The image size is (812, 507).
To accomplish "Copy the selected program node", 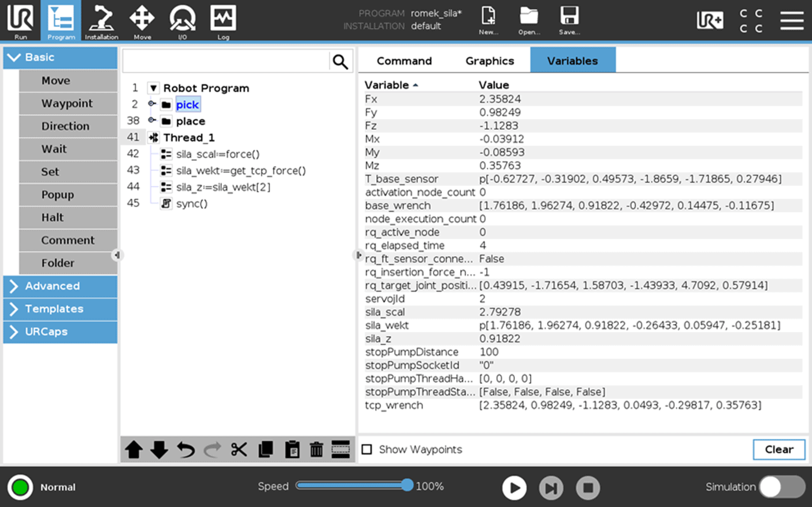I will click(x=265, y=449).
